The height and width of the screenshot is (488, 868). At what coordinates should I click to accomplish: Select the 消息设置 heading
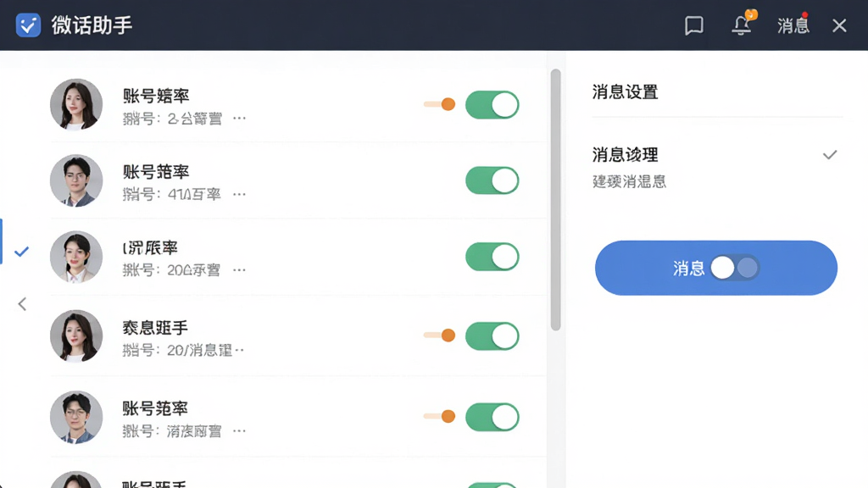625,91
